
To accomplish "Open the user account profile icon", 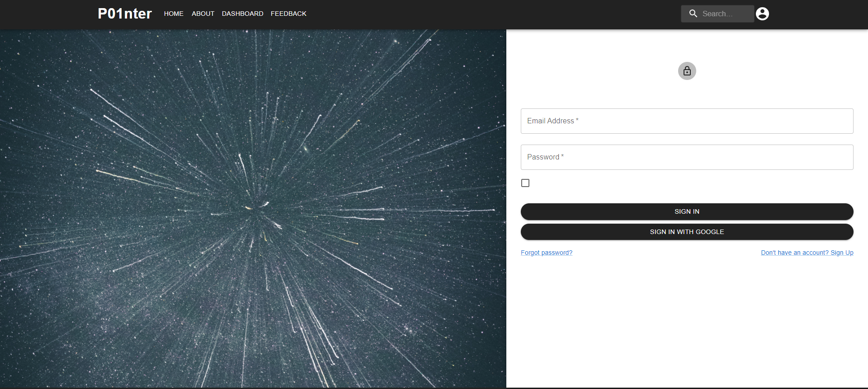I will click(x=762, y=14).
